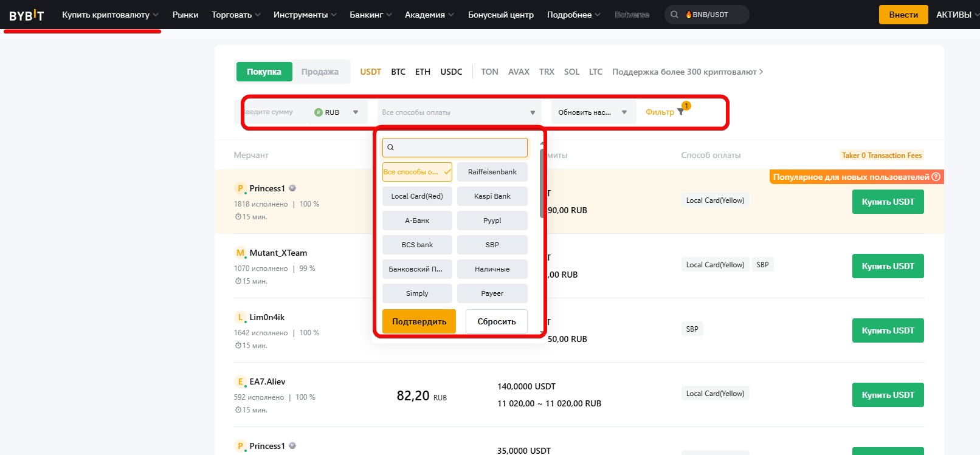Select the Raiffeisenbank payment option

point(492,172)
